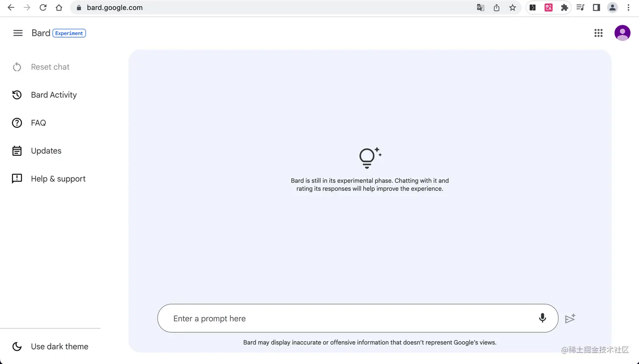This screenshot has height=364, width=639.
Task: Open the Google apps grid launcher
Action: pyautogui.click(x=598, y=33)
